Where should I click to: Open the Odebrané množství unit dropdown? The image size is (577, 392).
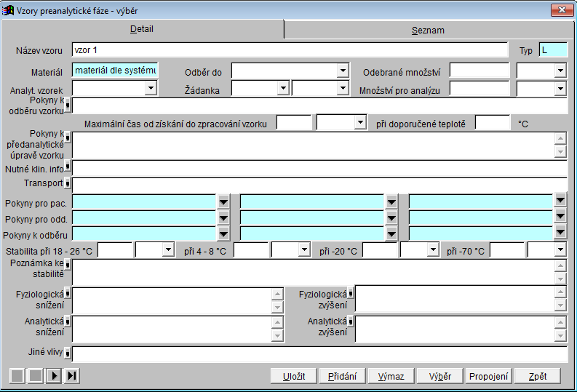click(560, 71)
